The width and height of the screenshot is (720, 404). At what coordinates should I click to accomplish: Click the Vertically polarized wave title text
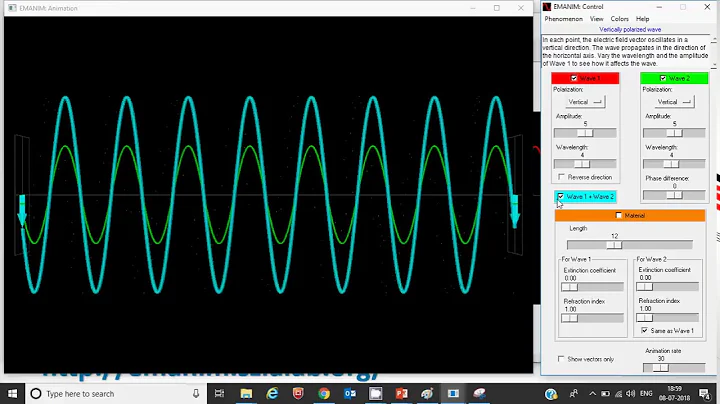coord(630,29)
